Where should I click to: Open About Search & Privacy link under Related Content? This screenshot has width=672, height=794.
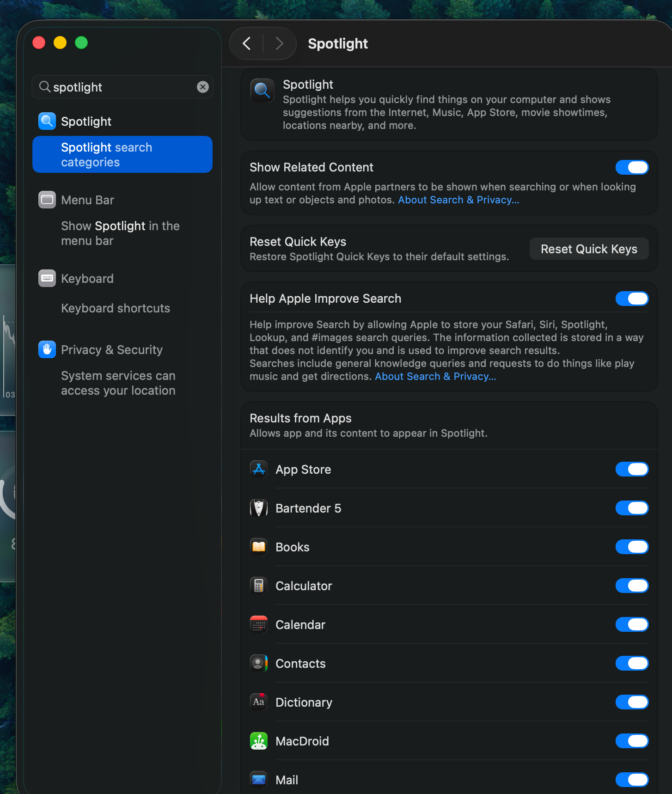(x=458, y=200)
